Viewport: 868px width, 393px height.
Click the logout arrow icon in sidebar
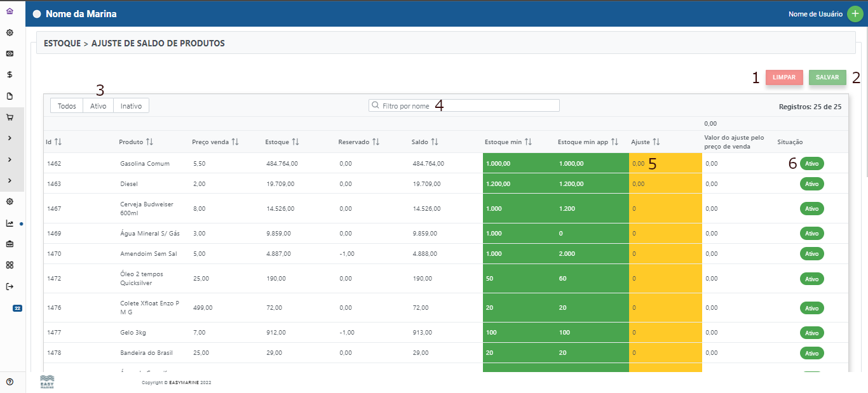coord(10,286)
